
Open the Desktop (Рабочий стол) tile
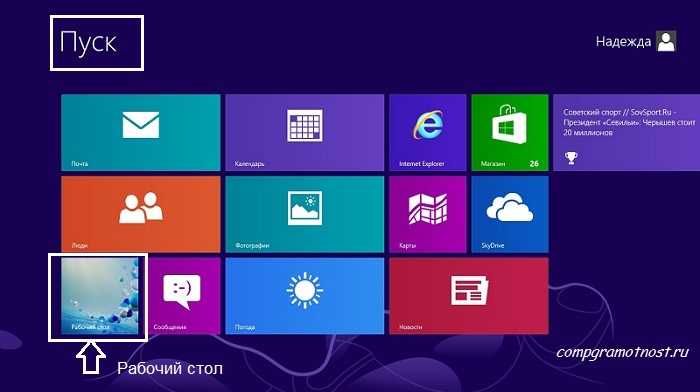pos(100,296)
